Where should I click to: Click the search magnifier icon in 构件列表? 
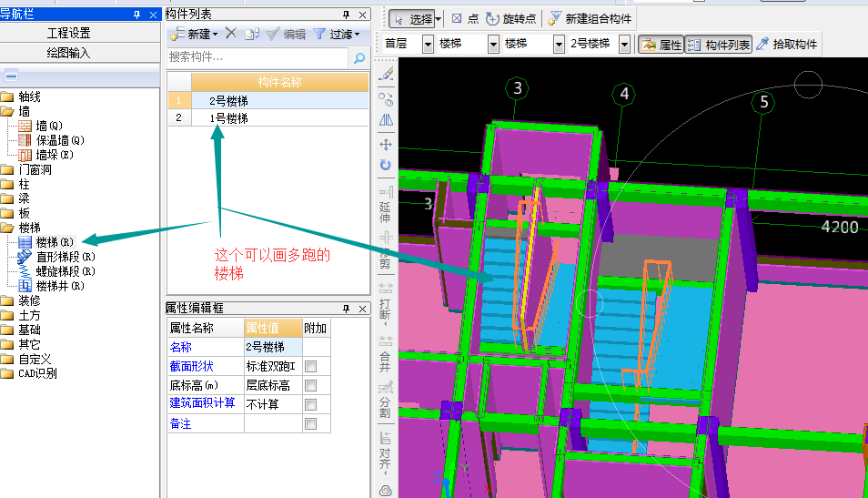pos(359,57)
